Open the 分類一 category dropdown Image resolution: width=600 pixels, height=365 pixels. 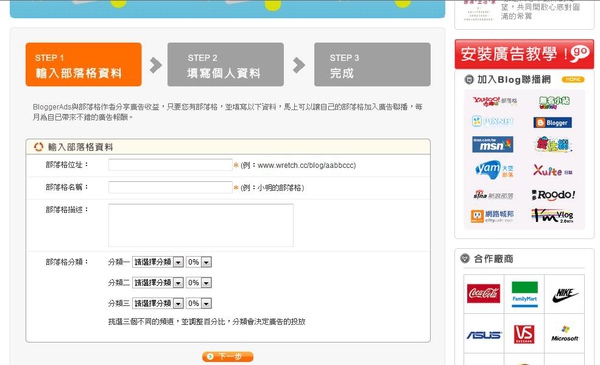click(x=158, y=262)
